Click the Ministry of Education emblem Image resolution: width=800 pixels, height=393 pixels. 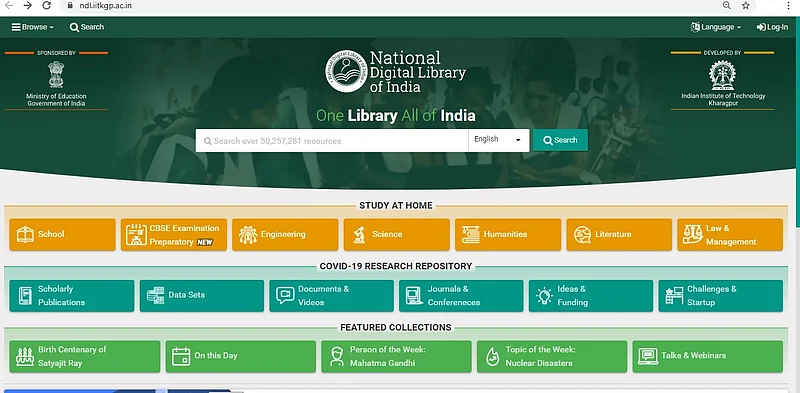tap(56, 75)
